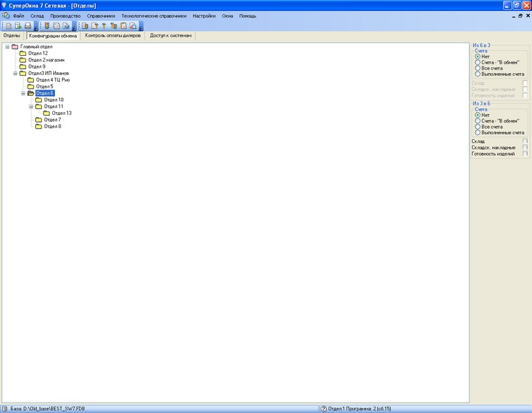
Task: Restore the inner Отделы document window
Action: click(520, 16)
